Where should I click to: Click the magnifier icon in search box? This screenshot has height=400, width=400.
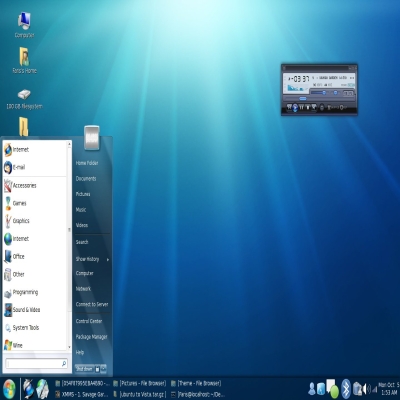tap(64, 363)
